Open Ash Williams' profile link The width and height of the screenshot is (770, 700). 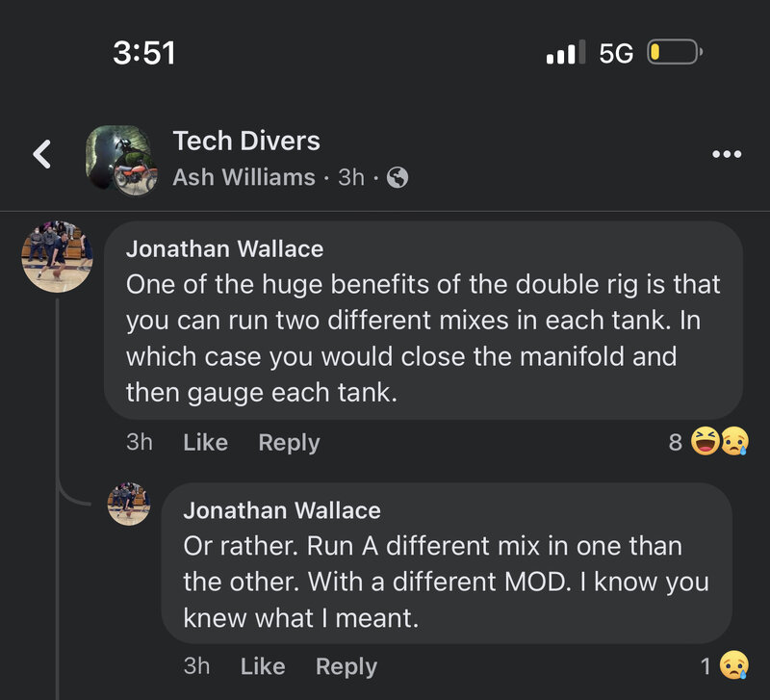tap(244, 177)
